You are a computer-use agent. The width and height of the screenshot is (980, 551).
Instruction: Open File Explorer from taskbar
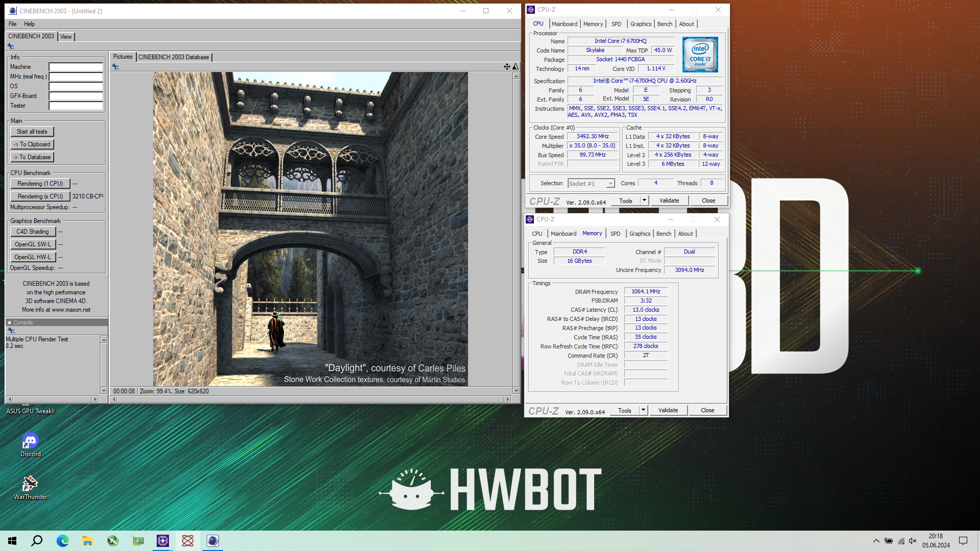87,541
